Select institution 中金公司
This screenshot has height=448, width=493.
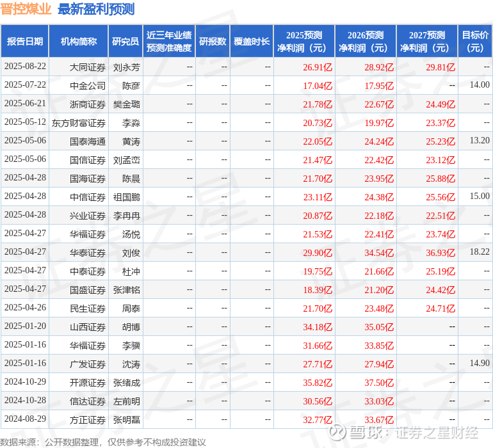click(88, 86)
